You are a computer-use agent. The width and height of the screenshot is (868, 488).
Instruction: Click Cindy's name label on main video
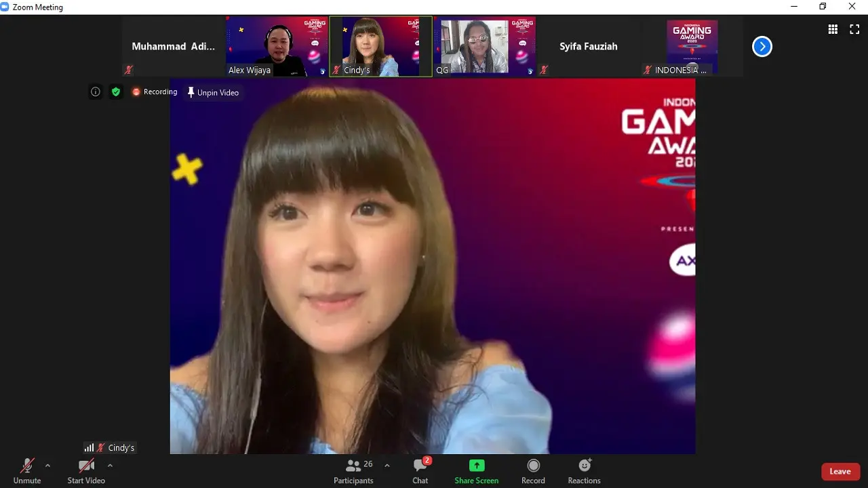(x=121, y=448)
